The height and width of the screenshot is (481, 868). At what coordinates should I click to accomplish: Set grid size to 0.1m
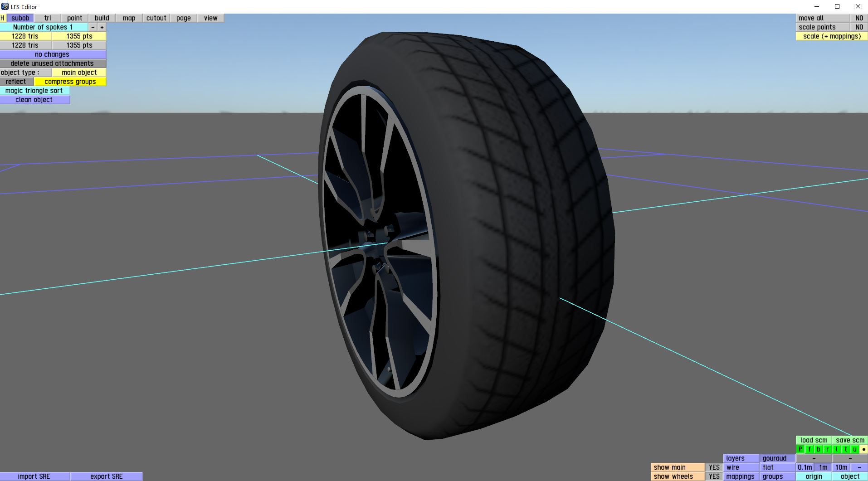click(805, 467)
